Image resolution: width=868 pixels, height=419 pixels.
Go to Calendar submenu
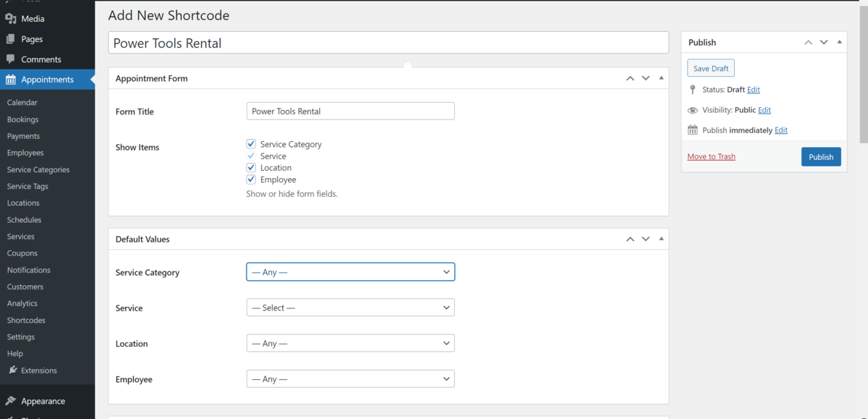click(x=22, y=103)
